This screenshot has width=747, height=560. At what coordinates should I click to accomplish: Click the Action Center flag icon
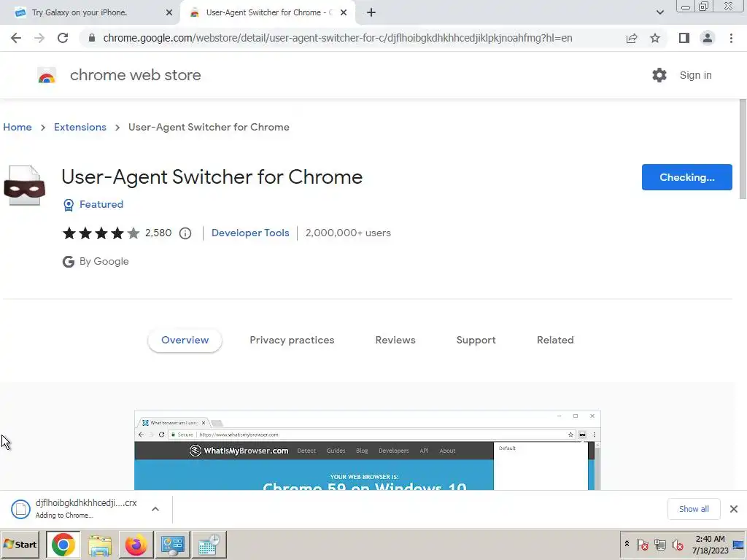(x=642, y=544)
